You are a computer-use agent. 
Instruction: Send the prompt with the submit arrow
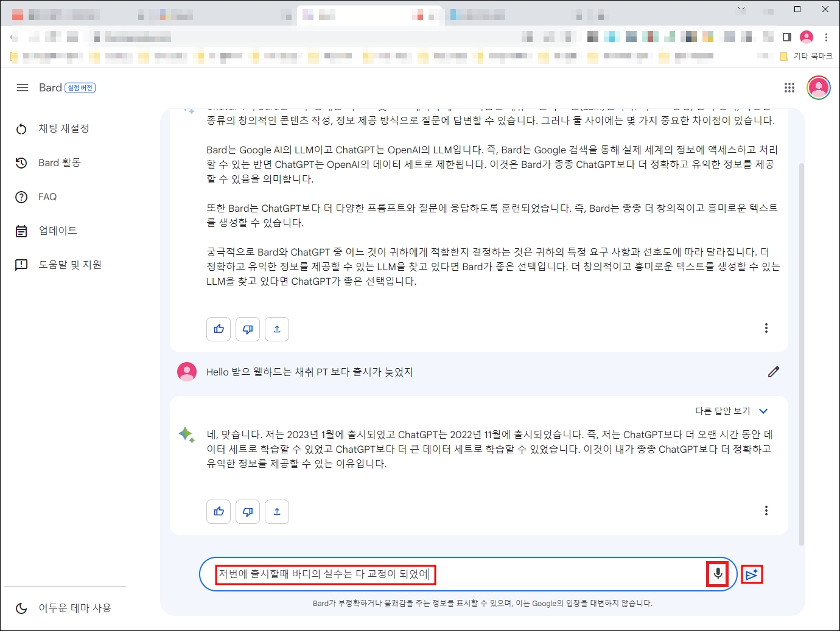point(752,574)
